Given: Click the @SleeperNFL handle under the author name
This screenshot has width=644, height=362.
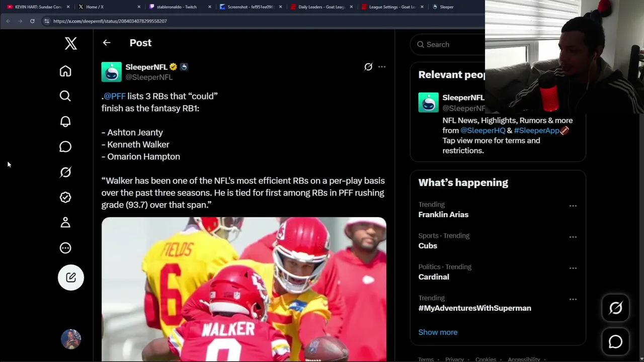Looking at the screenshot, I should point(149,77).
